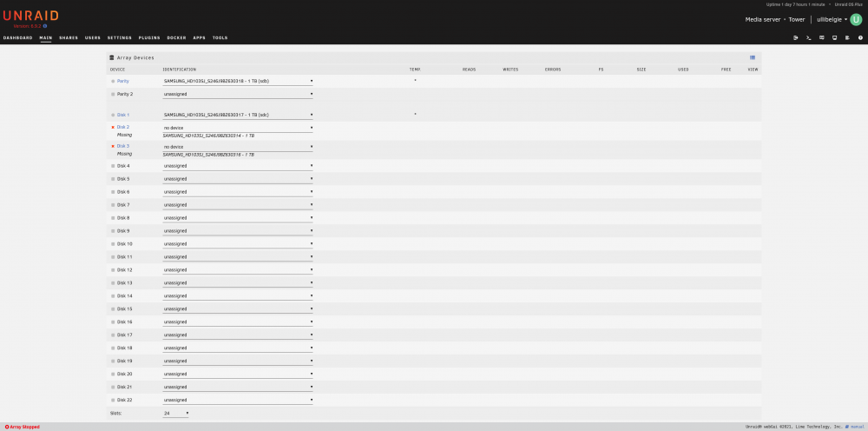The image size is (868, 431).
Task: Click the Disk 22 status square
Action: (113, 400)
